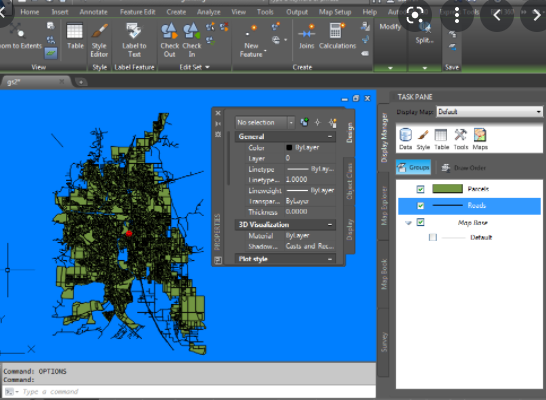Open Data in Task Pane
The image size is (546, 400).
pos(406,139)
